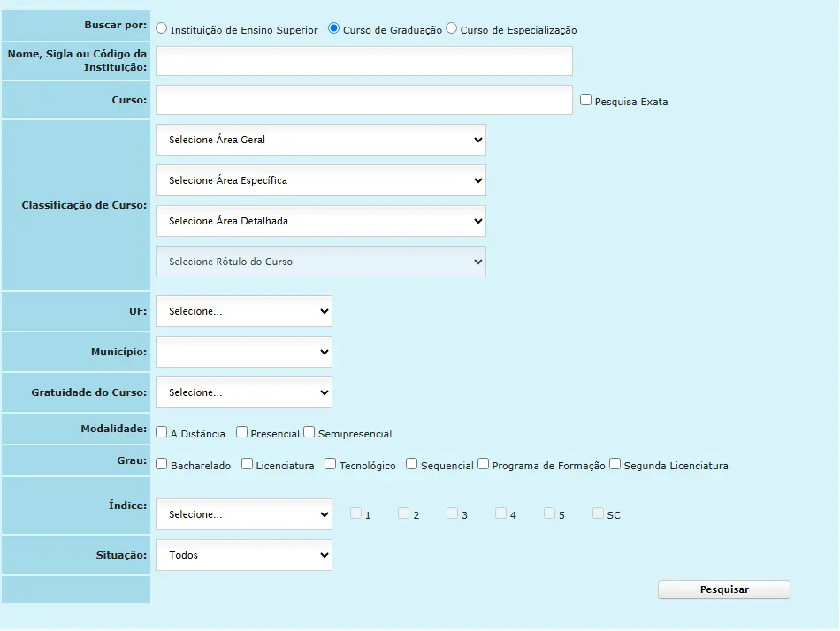
Task: Select Instituição de Ensino Superior radio option
Action: click(x=161, y=28)
